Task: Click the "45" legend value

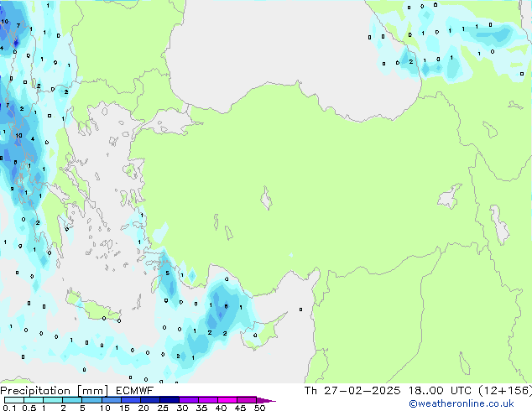Action: [240, 408]
